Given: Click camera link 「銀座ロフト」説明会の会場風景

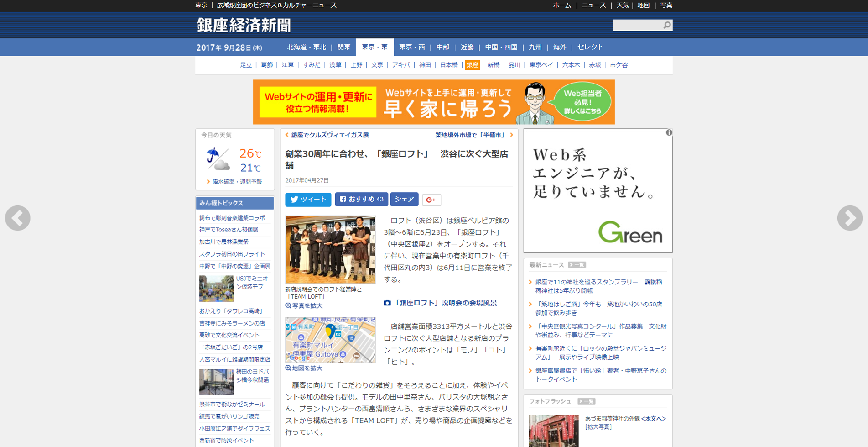Looking at the screenshot, I should click(x=440, y=303).
